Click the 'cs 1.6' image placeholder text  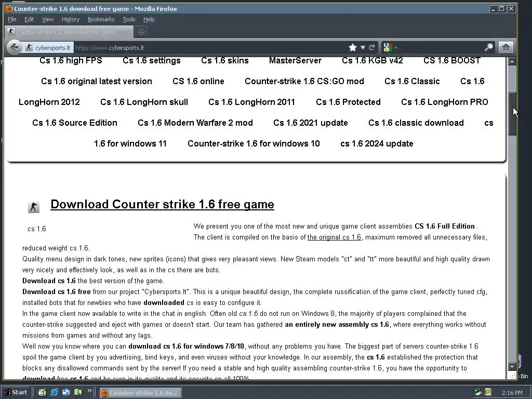tap(37, 229)
